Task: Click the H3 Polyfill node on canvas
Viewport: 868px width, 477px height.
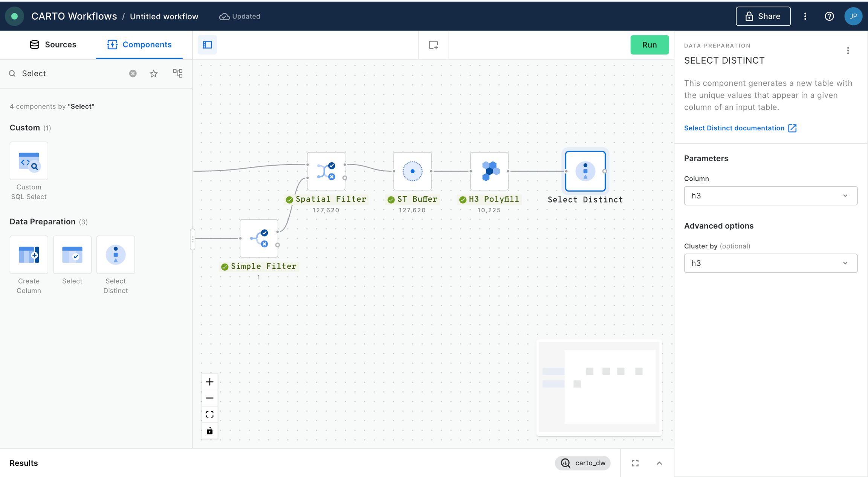Action: [x=489, y=171]
